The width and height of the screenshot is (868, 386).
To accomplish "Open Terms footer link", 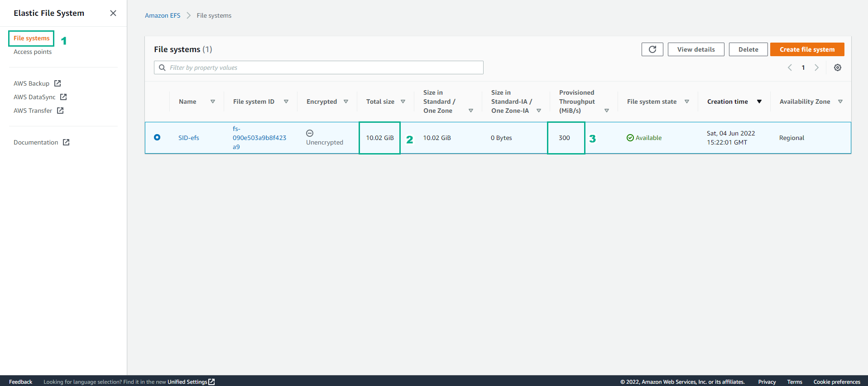I will coord(795,382).
